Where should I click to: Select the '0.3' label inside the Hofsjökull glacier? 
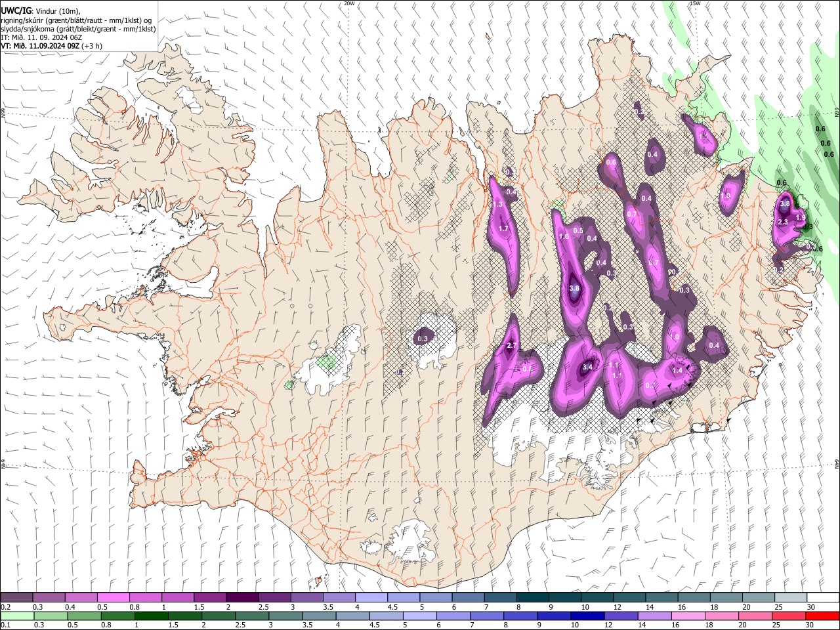(x=423, y=339)
